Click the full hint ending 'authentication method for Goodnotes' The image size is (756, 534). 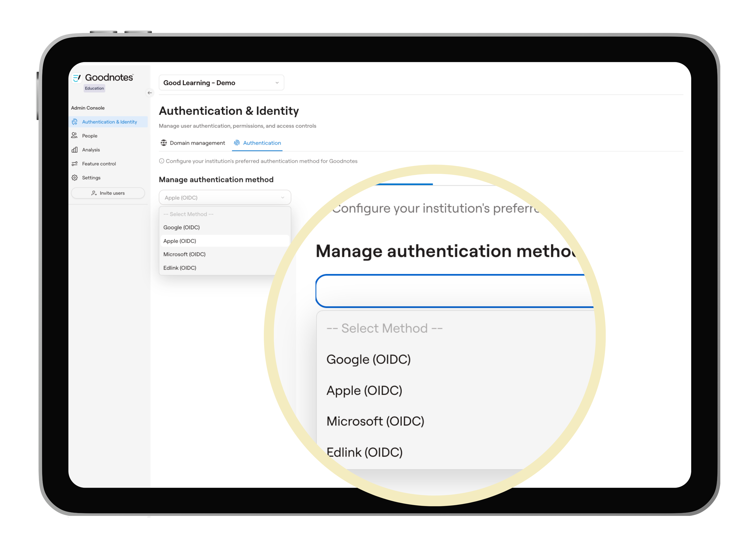pos(261,161)
